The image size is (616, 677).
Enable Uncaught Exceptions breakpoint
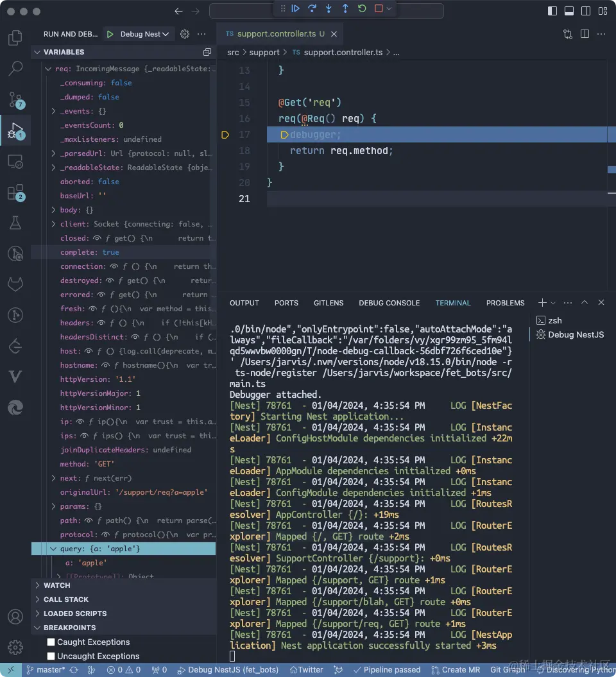(51, 656)
